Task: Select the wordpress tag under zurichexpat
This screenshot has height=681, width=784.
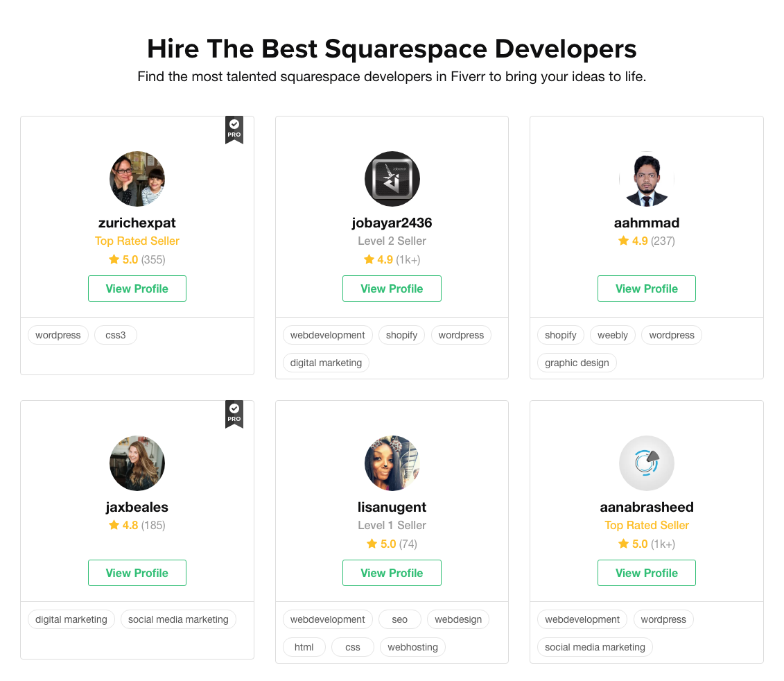Action: (x=58, y=335)
